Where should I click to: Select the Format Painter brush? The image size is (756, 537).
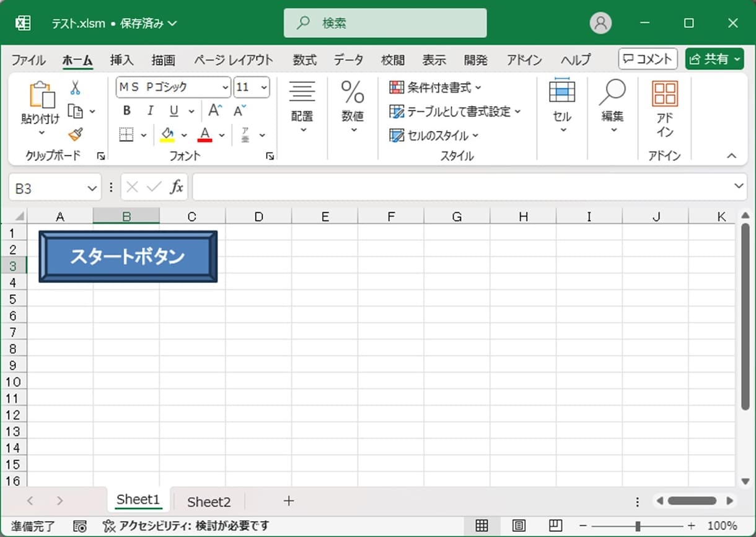pos(76,134)
